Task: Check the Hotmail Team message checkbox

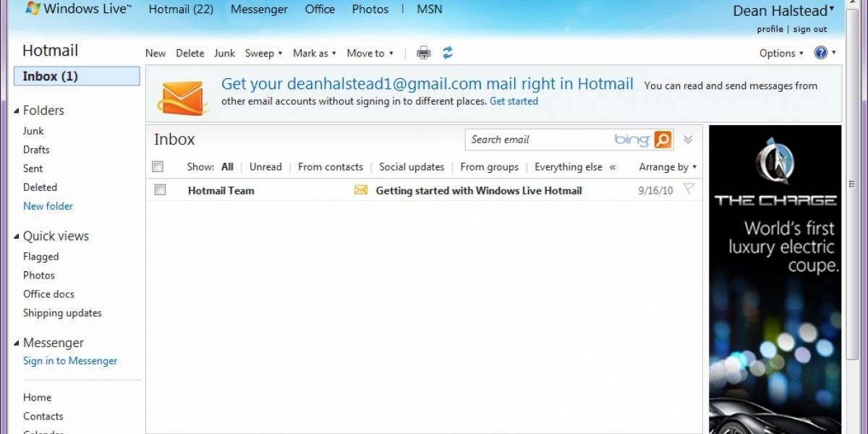Action: point(161,190)
